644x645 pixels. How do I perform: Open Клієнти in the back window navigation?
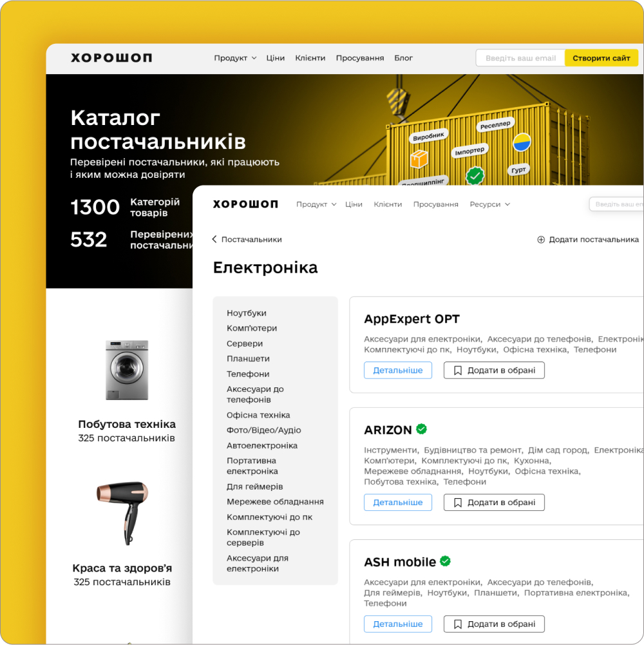[310, 58]
